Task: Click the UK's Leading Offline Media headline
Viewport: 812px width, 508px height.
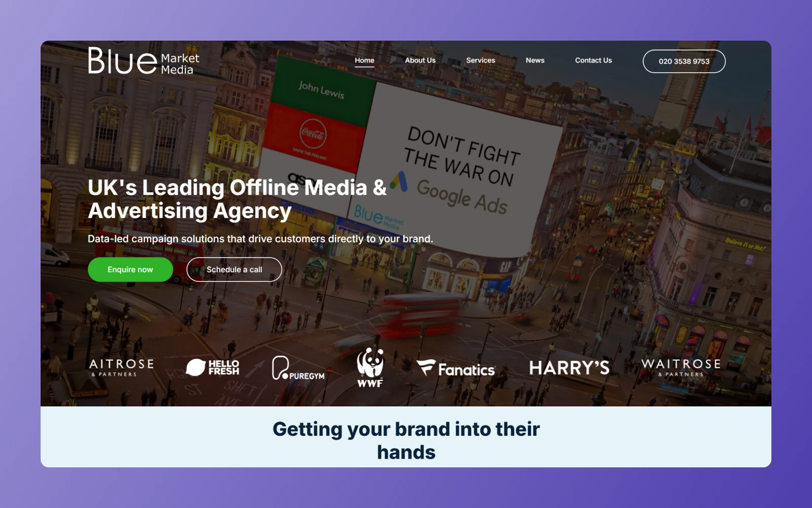Action: point(238,199)
